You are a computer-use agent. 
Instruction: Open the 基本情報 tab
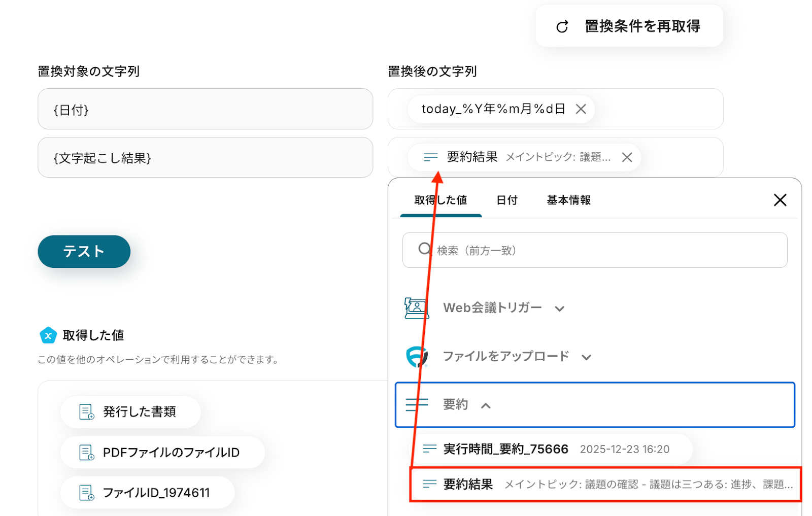pyautogui.click(x=568, y=200)
